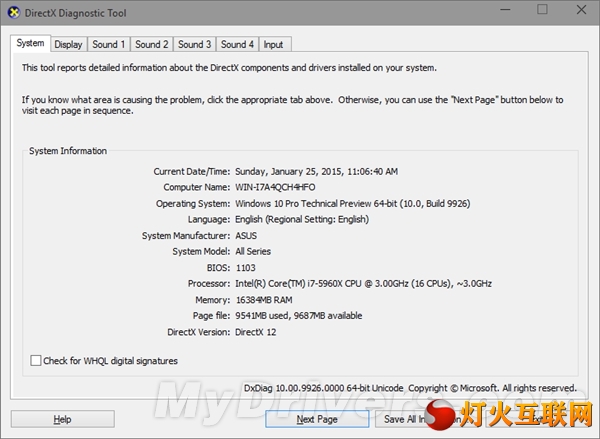Viewport: 600px width, 439px height.
Task: Click the DirectX Version label
Action: 199,332
